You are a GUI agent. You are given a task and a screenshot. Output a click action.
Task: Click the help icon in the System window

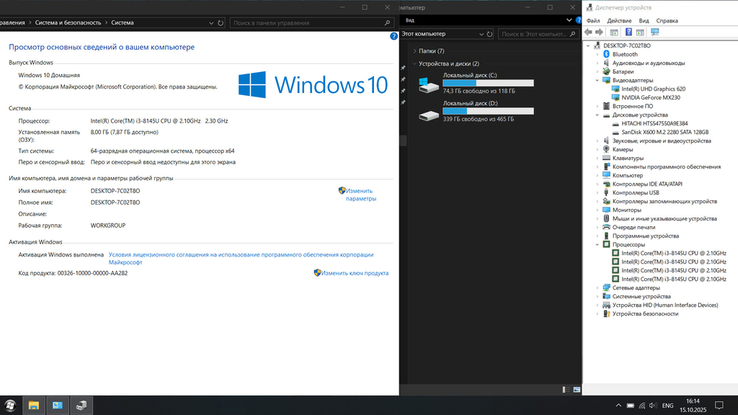click(x=393, y=36)
